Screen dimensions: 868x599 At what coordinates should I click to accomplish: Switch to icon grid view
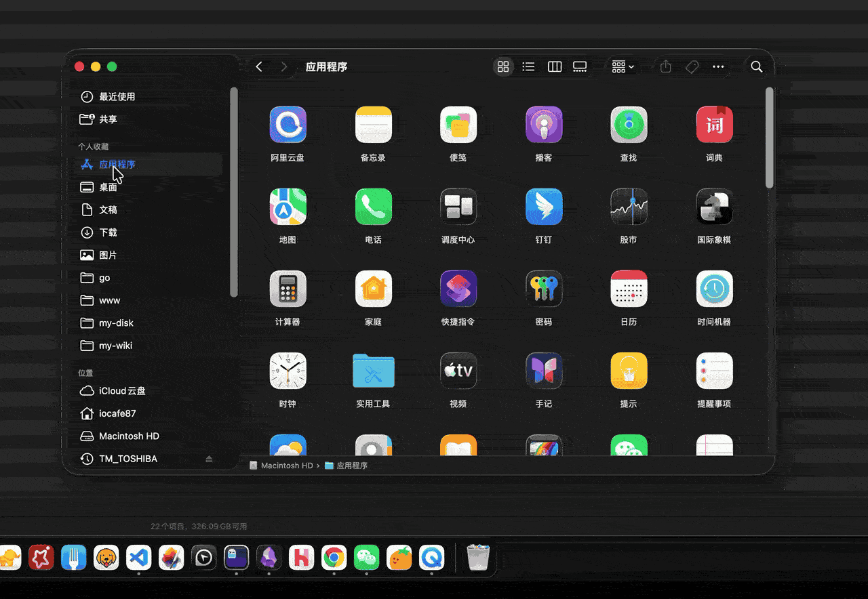pos(503,66)
